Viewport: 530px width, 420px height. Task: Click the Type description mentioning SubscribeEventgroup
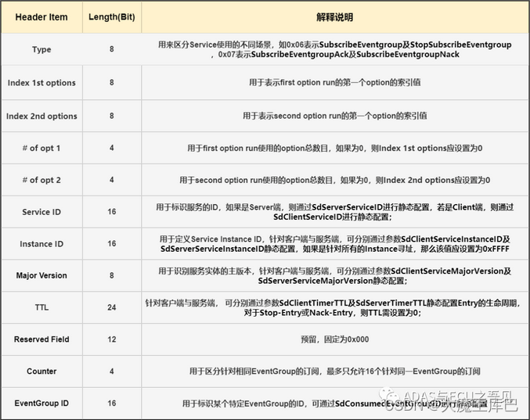(334, 49)
